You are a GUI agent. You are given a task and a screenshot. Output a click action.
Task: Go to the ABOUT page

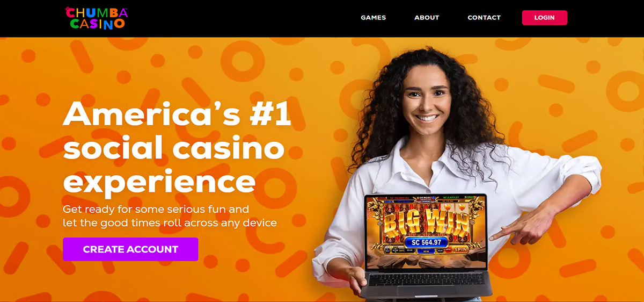click(x=427, y=18)
